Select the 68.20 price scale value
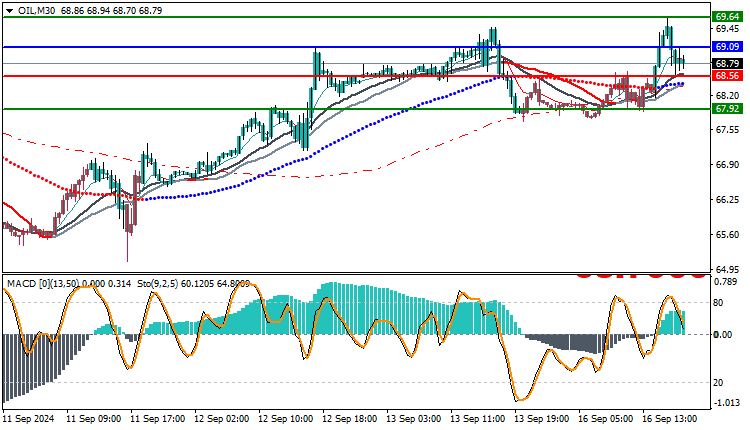 coord(727,95)
